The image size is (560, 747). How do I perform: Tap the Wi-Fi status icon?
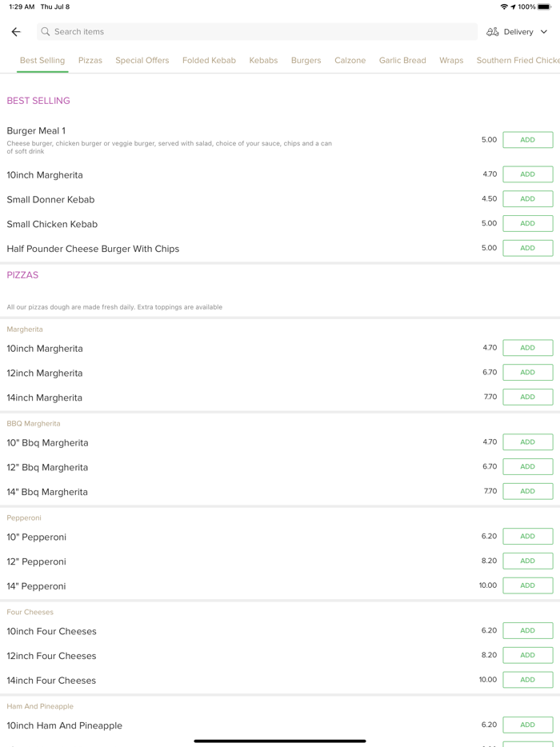[504, 6]
